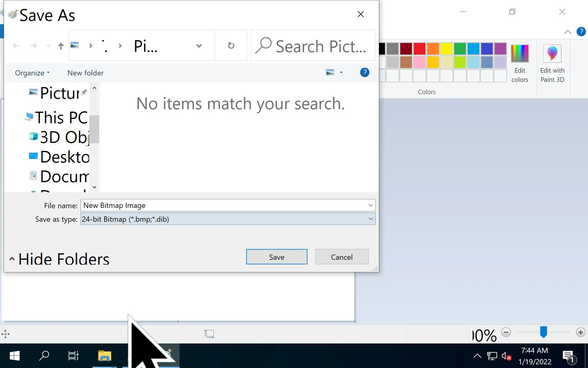Expand the Save as type dropdown
This screenshot has width=588, height=368.
(x=370, y=219)
